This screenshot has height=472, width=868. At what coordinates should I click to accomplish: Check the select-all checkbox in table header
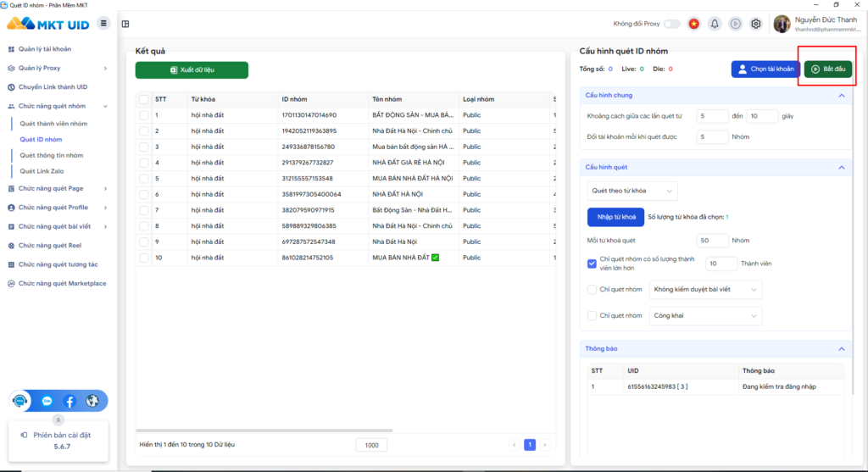point(144,99)
